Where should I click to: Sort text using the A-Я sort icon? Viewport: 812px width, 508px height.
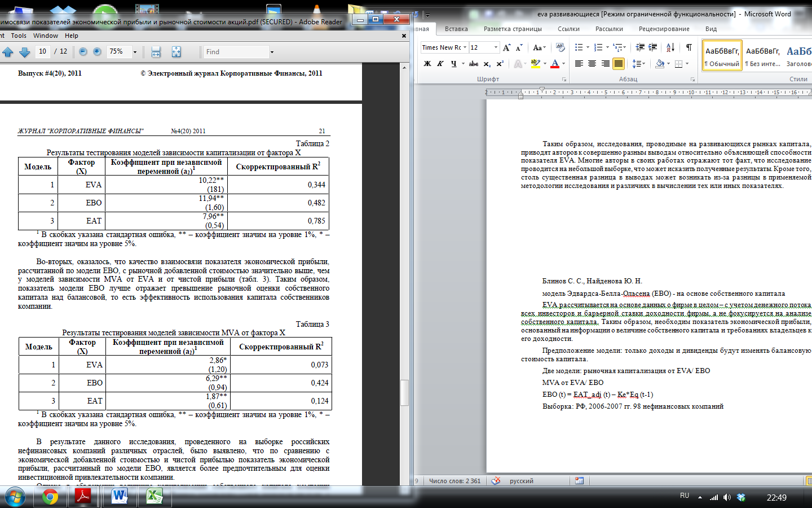670,47
